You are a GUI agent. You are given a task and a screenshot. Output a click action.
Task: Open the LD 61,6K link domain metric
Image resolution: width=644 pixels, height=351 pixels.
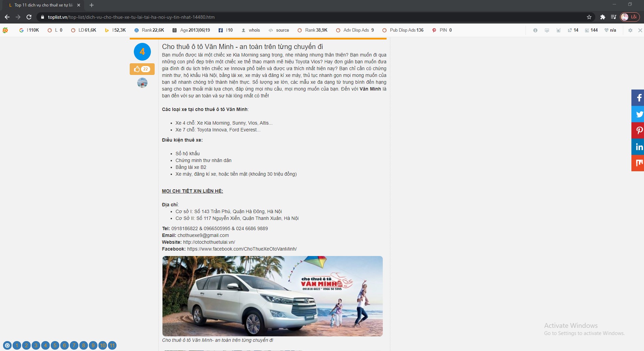click(84, 30)
